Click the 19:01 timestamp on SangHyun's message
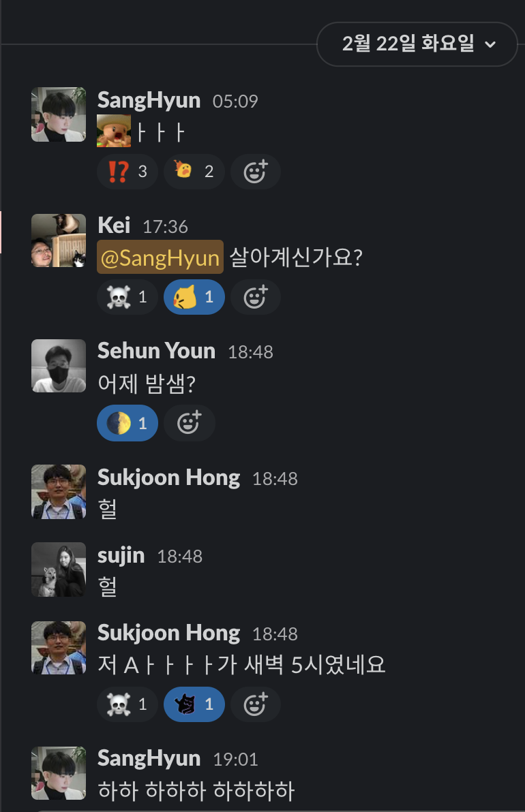Viewport: 525px width, 812px height. click(235, 760)
